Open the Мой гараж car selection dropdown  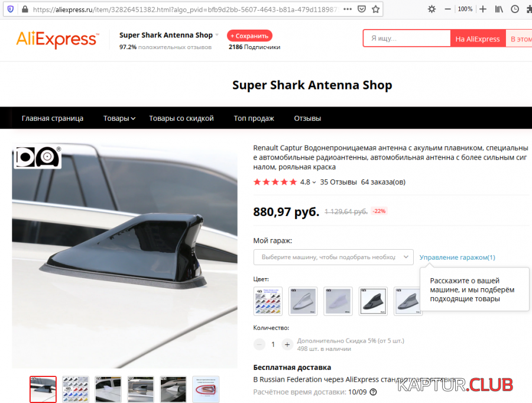coord(333,257)
